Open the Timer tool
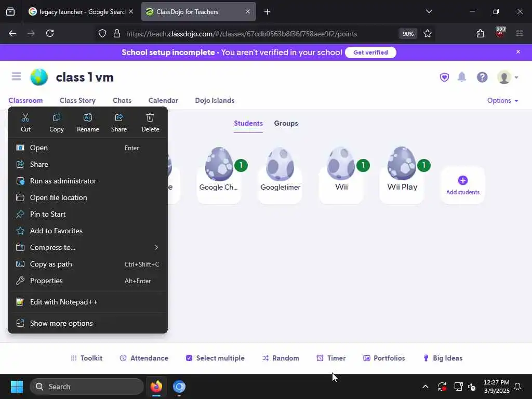Viewport: 532px width, 399px height. [x=331, y=358]
